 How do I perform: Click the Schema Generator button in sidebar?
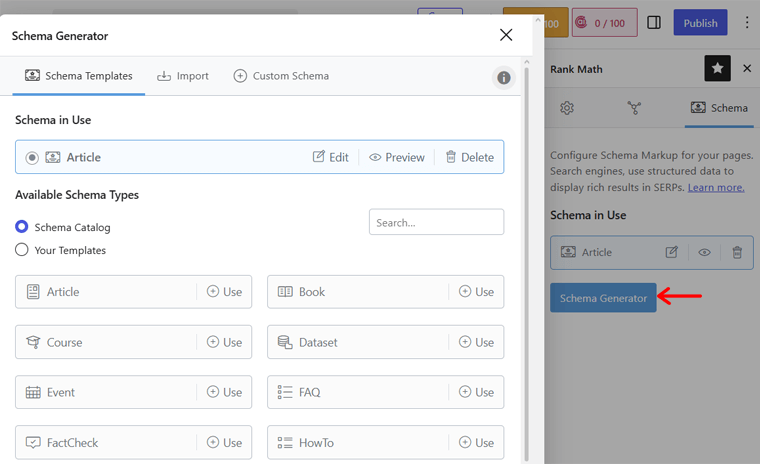(603, 298)
